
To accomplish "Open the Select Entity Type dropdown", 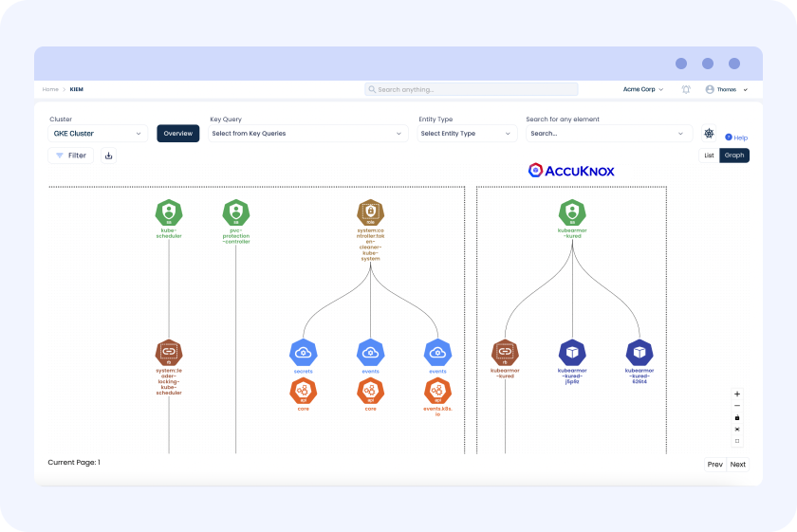I will pyautogui.click(x=468, y=134).
